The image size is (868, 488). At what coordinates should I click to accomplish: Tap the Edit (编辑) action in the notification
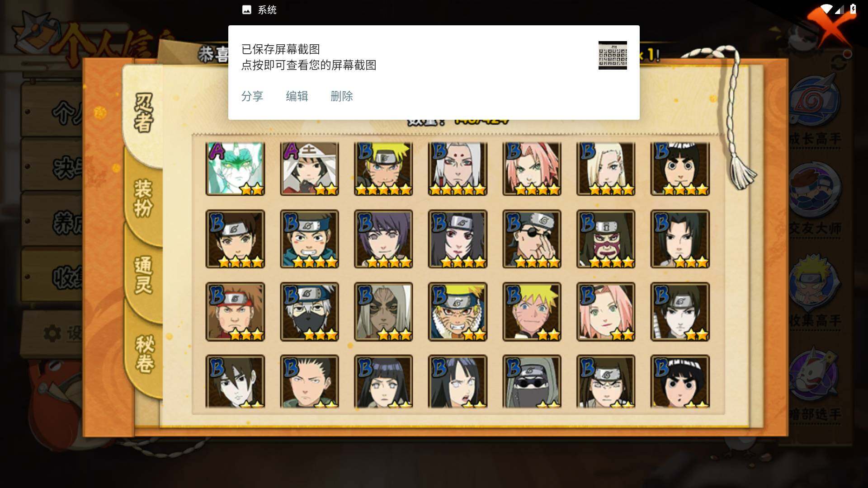point(297,96)
